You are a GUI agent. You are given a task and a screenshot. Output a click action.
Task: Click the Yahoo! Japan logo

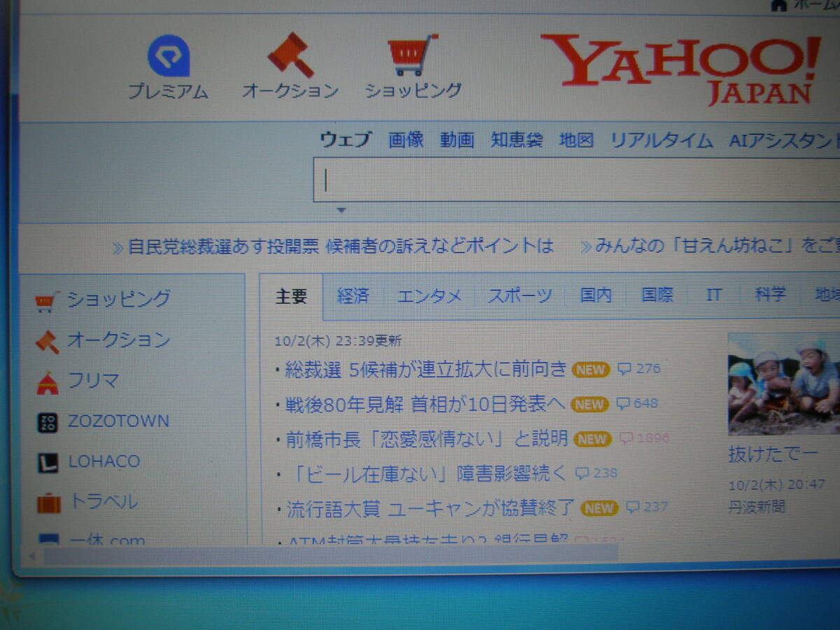tap(680, 69)
